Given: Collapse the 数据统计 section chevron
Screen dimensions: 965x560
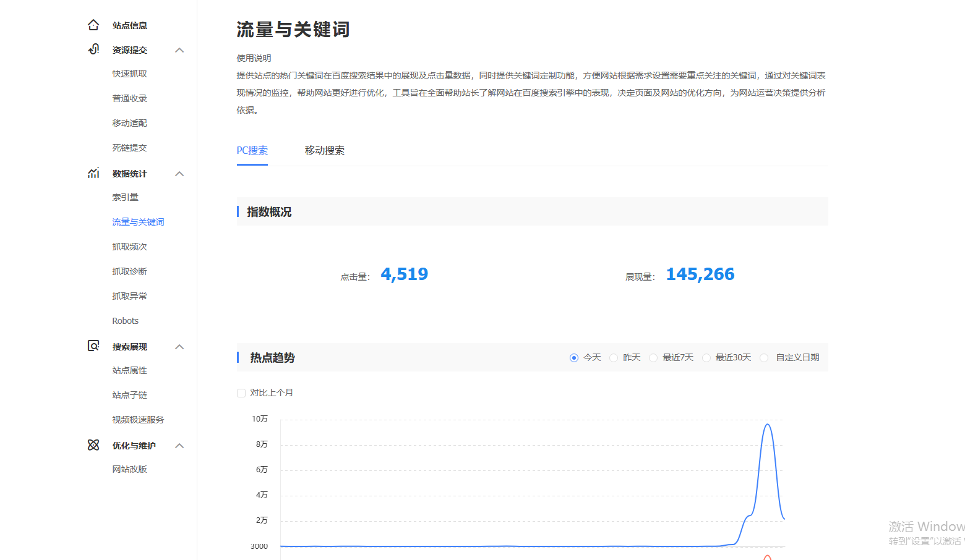Looking at the screenshot, I should [179, 174].
